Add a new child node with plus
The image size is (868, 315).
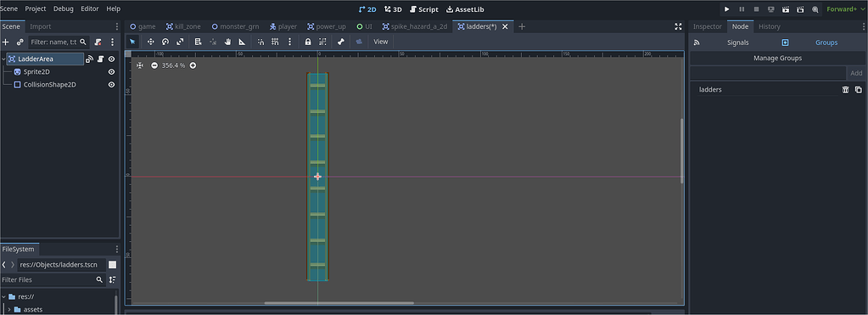(x=6, y=42)
